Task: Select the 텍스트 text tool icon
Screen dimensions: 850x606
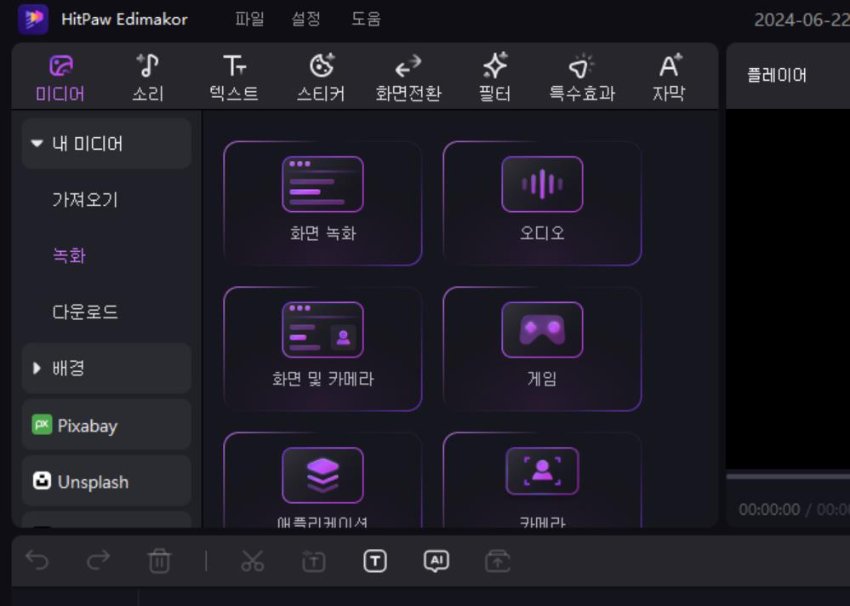Action: tap(234, 67)
